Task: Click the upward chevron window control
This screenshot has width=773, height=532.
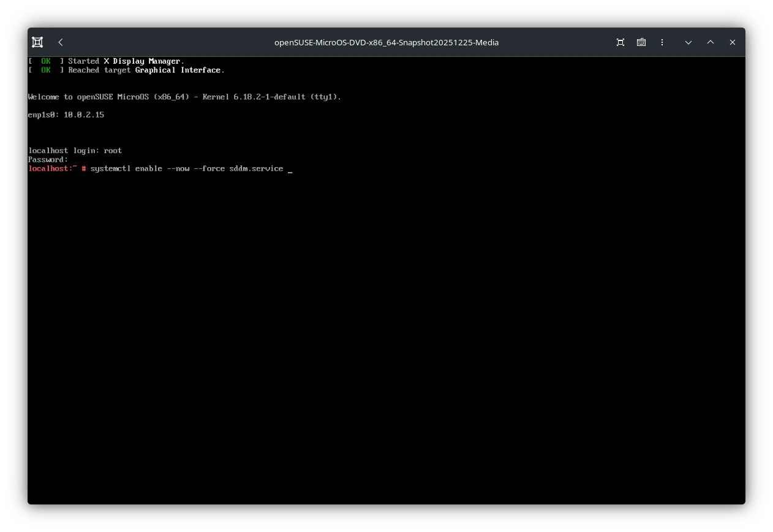Action: 710,42
